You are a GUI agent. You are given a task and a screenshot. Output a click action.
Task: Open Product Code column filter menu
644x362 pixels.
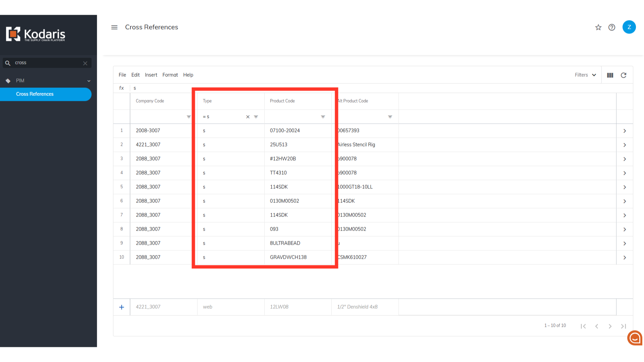[323, 117]
